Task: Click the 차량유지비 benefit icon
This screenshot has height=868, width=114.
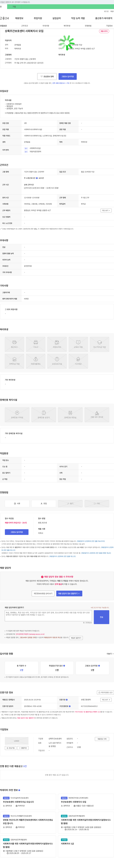Action: pyautogui.click(x=57, y=344)
